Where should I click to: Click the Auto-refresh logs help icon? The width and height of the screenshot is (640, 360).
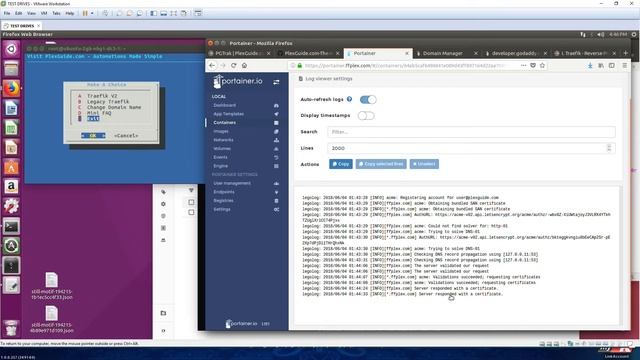click(349, 99)
